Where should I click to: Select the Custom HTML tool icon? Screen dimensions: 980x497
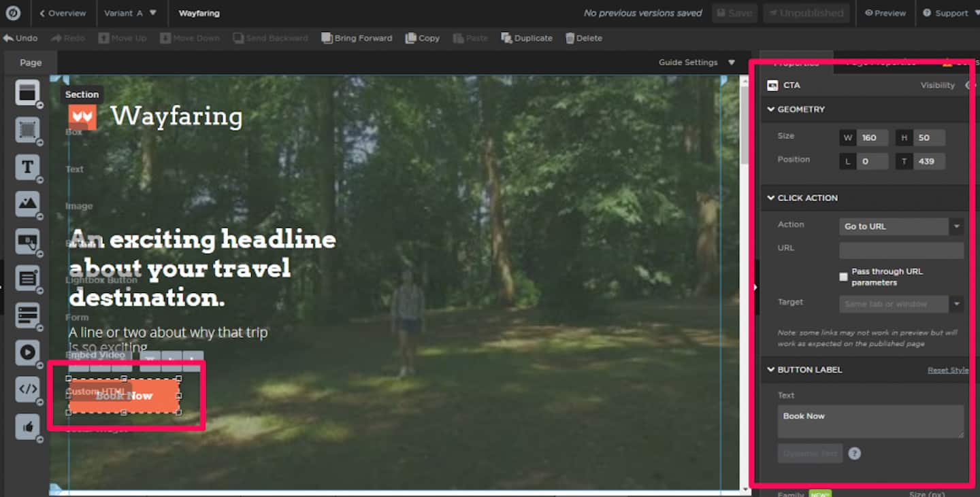[28, 390]
